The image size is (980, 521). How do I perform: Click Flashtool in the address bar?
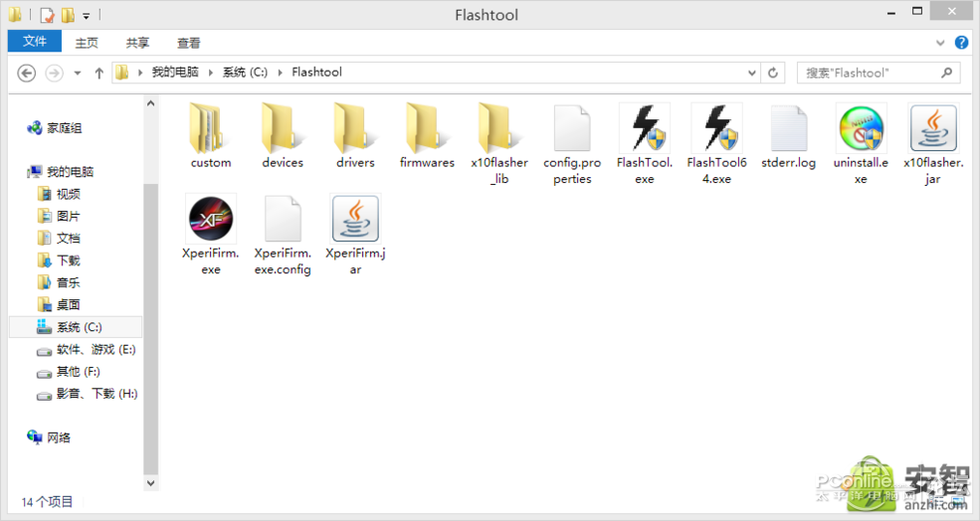pyautogui.click(x=316, y=73)
